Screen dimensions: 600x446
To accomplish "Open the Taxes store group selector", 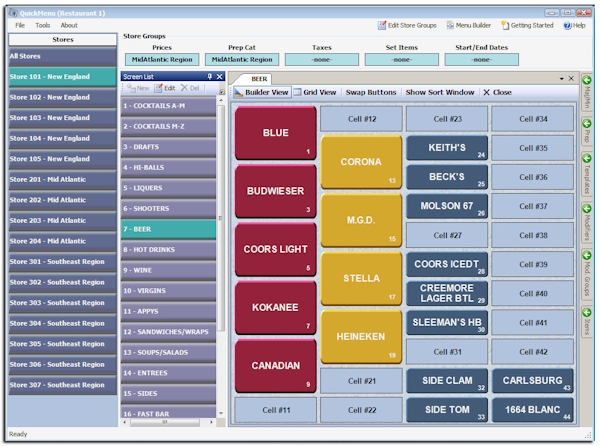I will coord(322,60).
